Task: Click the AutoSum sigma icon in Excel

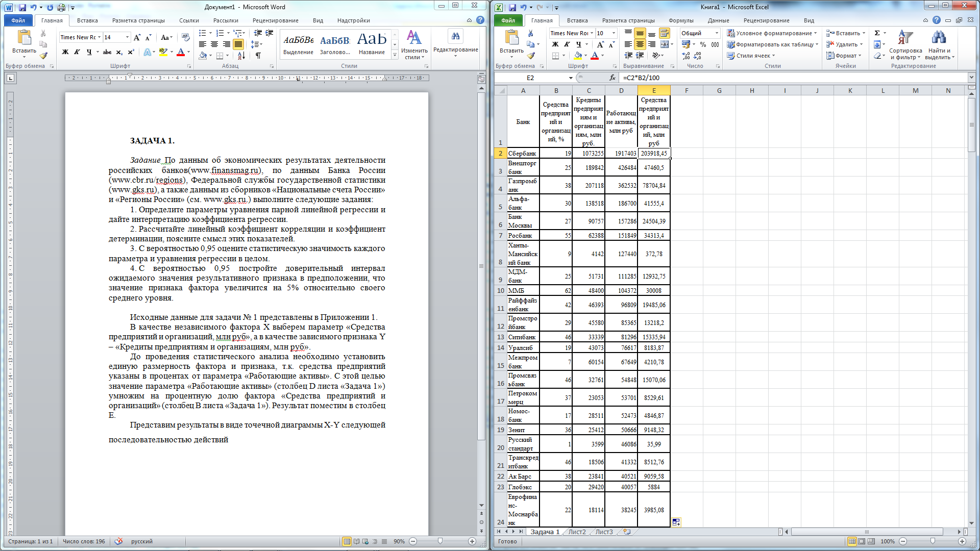Action: pyautogui.click(x=877, y=33)
